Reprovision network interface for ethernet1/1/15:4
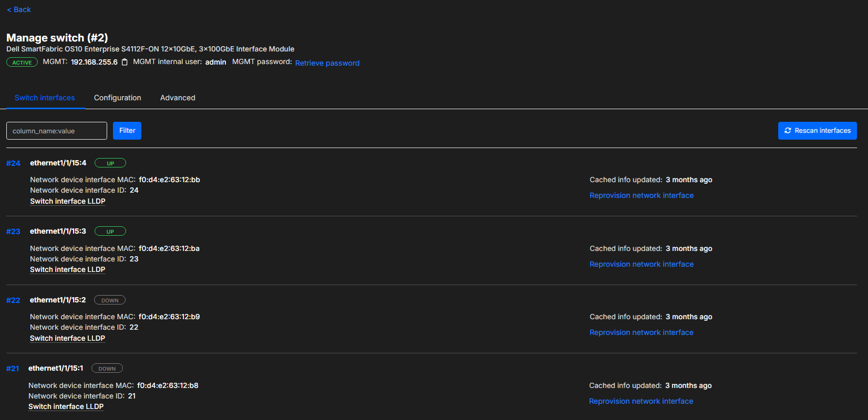Image resolution: width=868 pixels, height=420 pixels. point(641,195)
